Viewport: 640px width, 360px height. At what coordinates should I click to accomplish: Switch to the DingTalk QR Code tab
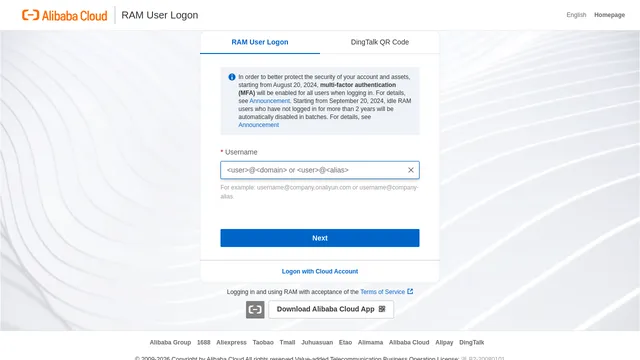pyautogui.click(x=380, y=42)
